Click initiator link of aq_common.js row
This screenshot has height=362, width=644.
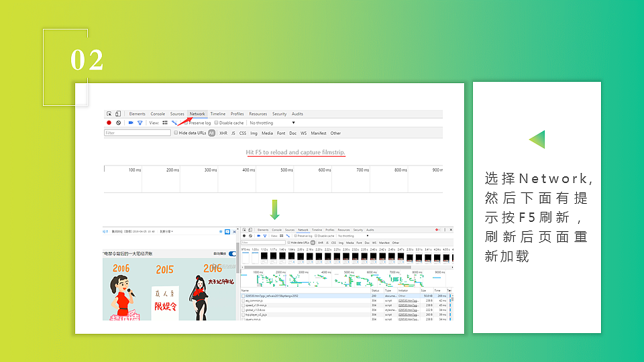coord(409,301)
